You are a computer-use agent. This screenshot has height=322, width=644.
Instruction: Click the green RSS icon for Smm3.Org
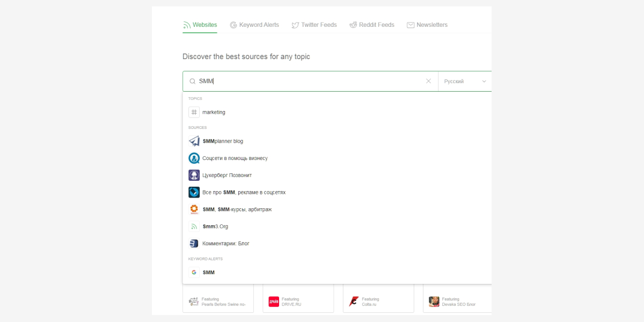(x=194, y=226)
